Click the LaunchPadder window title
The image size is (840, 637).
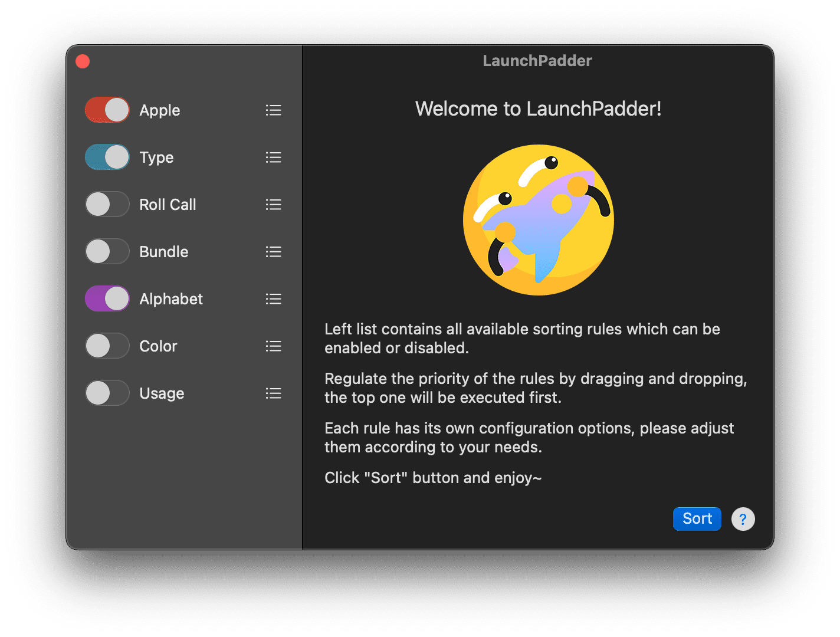point(537,61)
